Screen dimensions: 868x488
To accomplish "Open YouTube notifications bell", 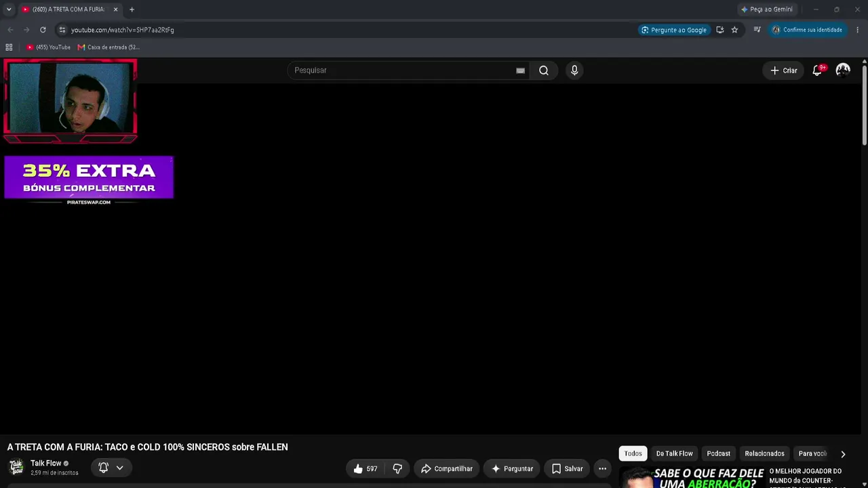I will (818, 70).
